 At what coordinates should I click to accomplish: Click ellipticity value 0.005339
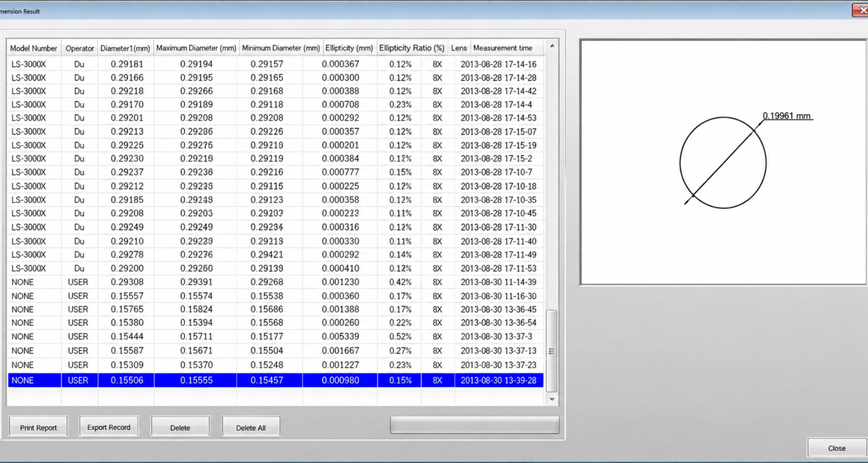click(340, 336)
